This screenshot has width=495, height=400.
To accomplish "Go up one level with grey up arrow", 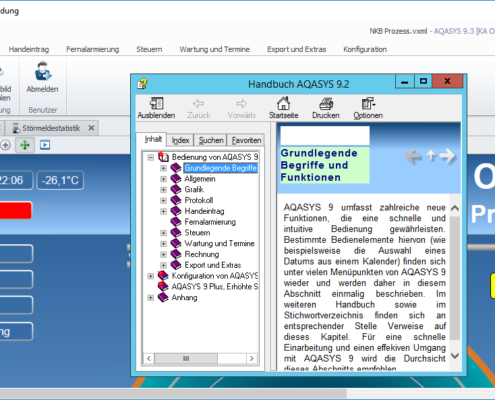I will 431,155.
